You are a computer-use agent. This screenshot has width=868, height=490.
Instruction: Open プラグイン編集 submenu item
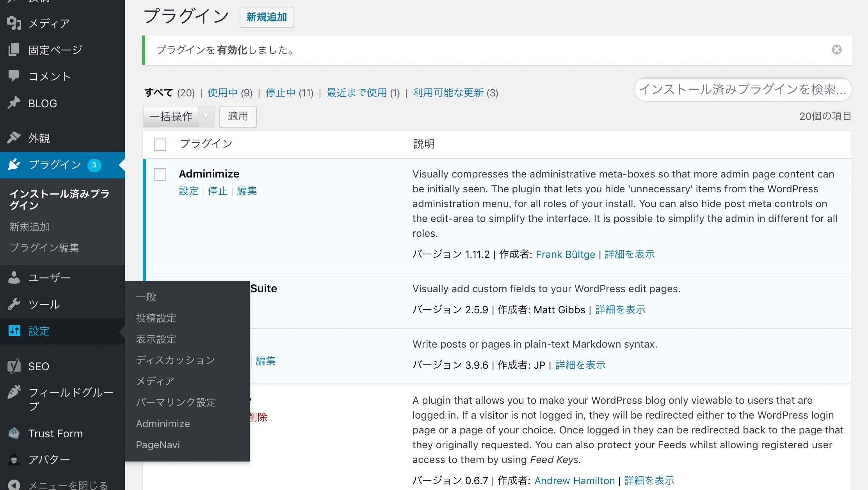point(44,248)
